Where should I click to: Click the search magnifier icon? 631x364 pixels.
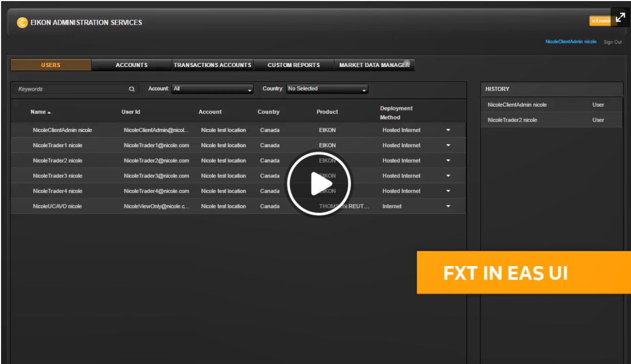pyautogui.click(x=132, y=89)
